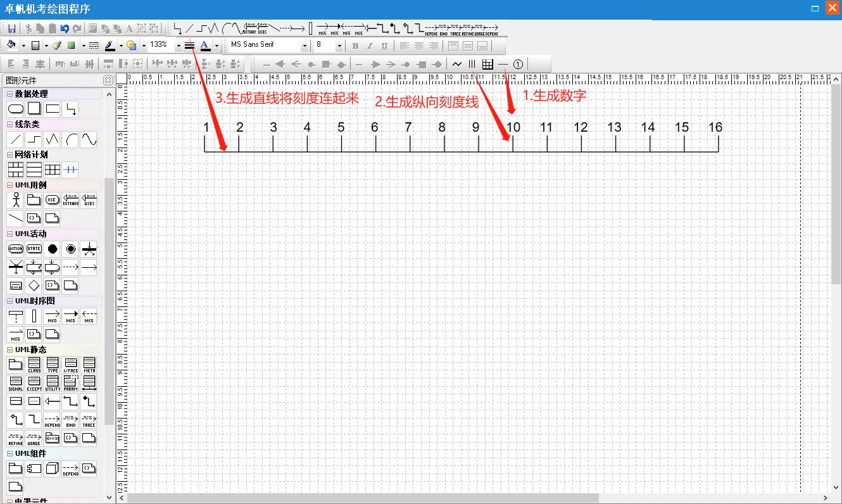
Task: Set text alignment to right
Action: click(434, 46)
